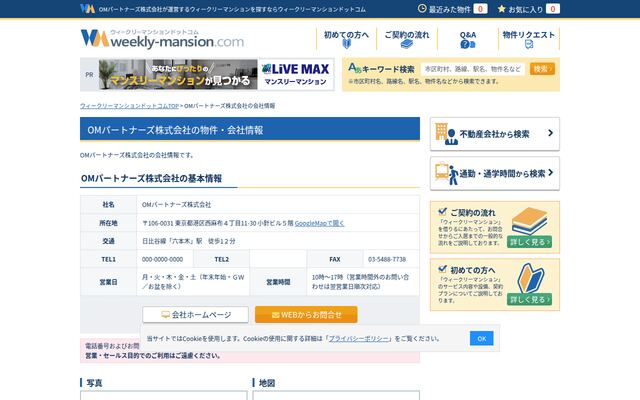Open recently viewed properties clock icon

[x=422, y=9]
